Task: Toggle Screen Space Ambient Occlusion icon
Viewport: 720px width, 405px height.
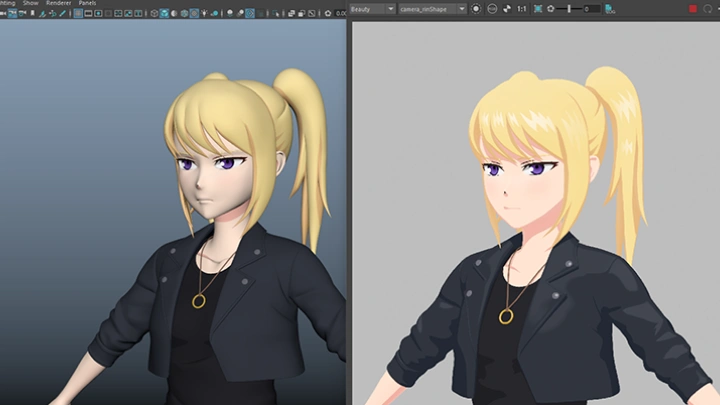Action: pyautogui.click(x=230, y=13)
